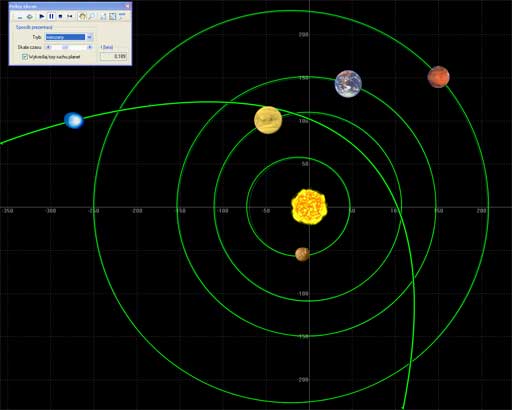This screenshot has width=512, height=410.
Task: Click the step-forward playback icon
Action: (x=70, y=16)
